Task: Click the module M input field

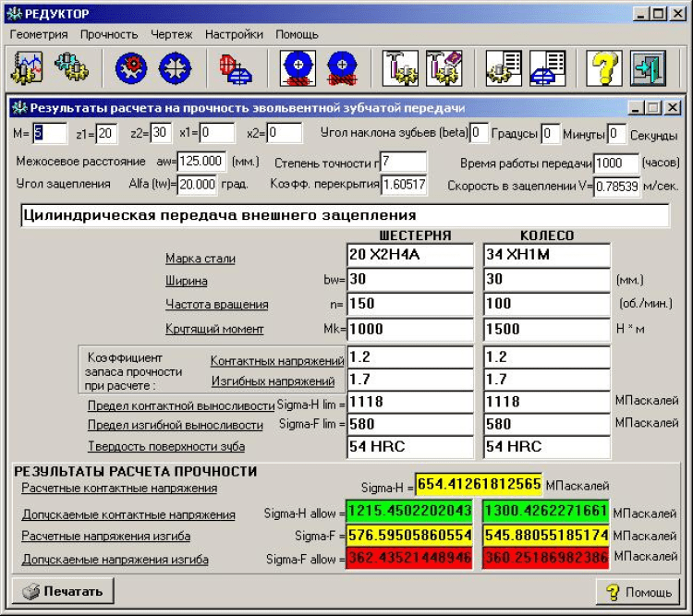Action: [x=50, y=134]
